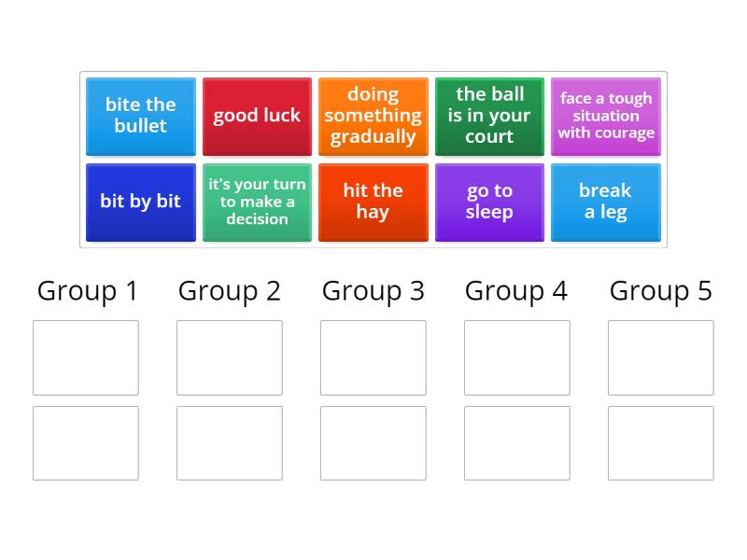Click the lower empty box under Group 1

(x=86, y=443)
